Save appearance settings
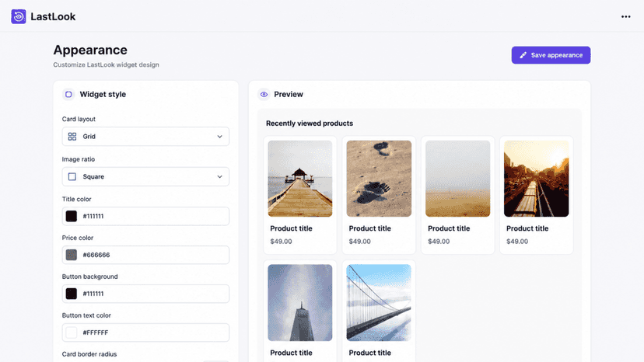644x362 pixels. 551,55
